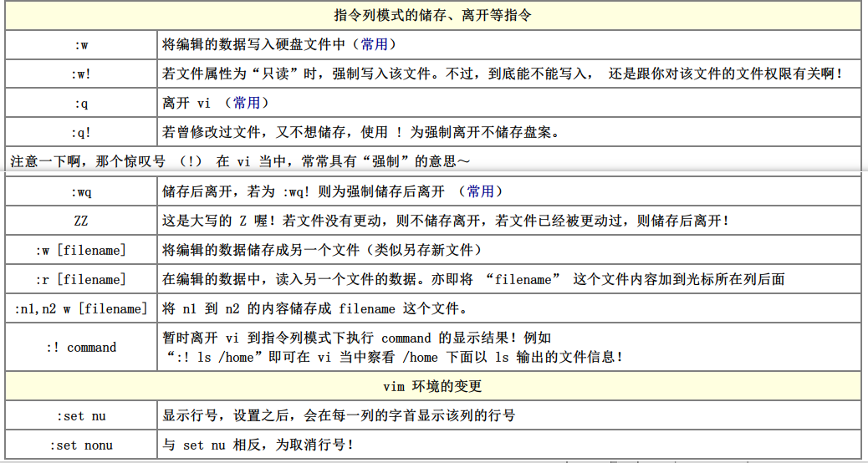This screenshot has height=463, width=868.
Task: Select the ZZ command cell
Action: click(x=81, y=221)
